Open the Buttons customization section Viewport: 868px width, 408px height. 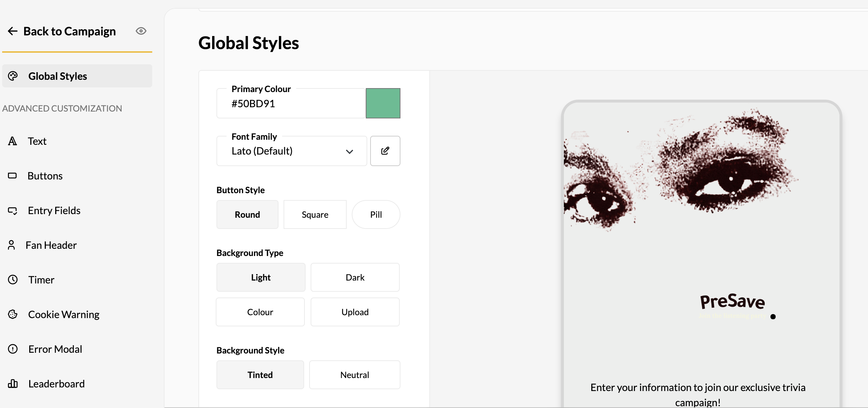45,176
